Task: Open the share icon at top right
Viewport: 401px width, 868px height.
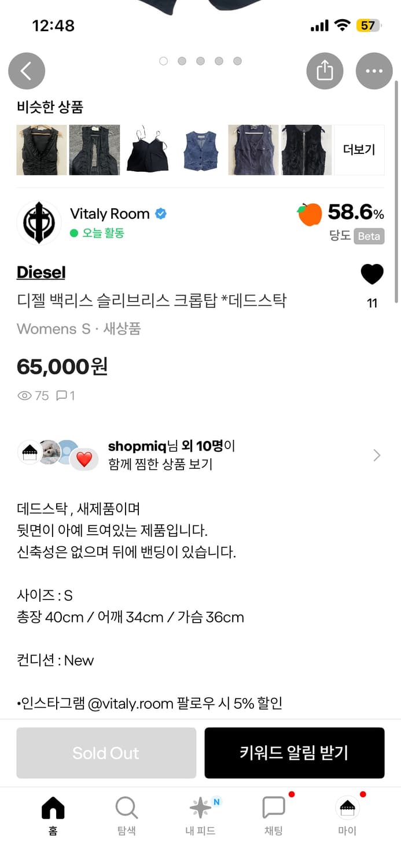Action: coord(325,71)
